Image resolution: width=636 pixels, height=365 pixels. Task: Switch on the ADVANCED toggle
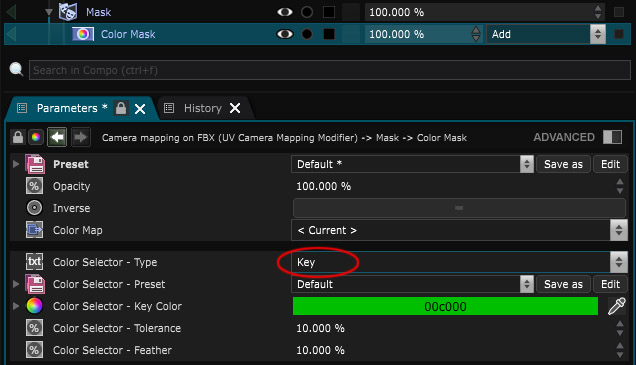point(612,137)
